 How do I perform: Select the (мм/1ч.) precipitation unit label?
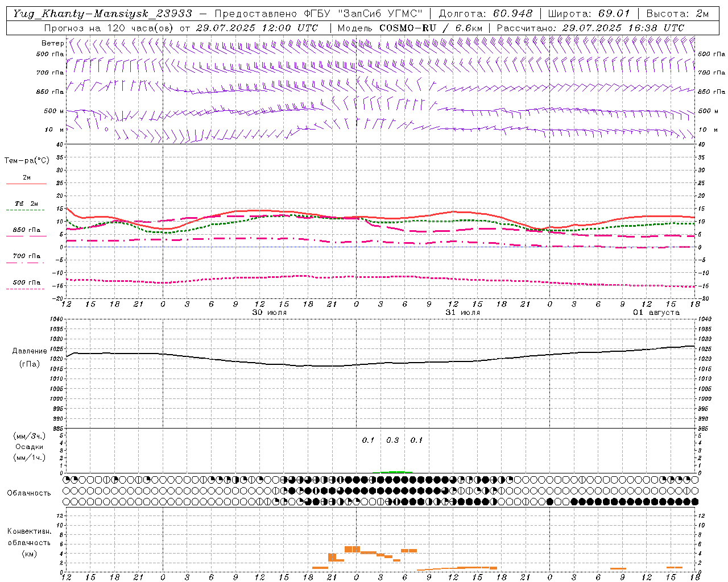pyautogui.click(x=30, y=458)
